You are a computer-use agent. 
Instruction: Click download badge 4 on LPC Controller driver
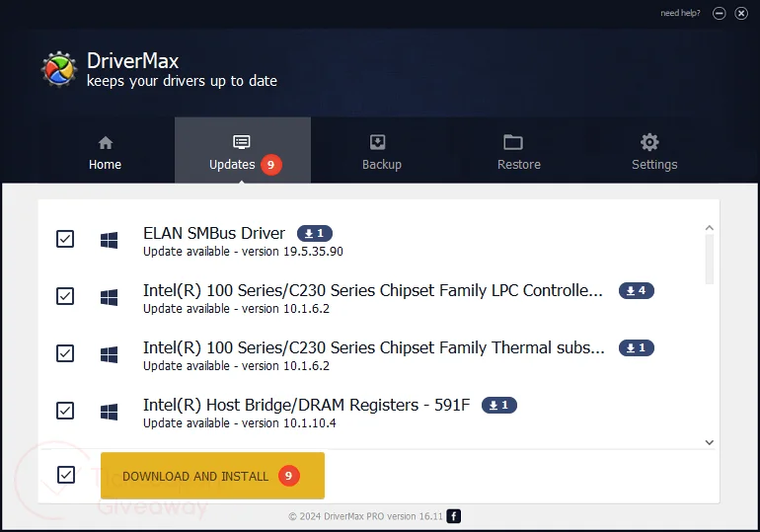pos(637,291)
